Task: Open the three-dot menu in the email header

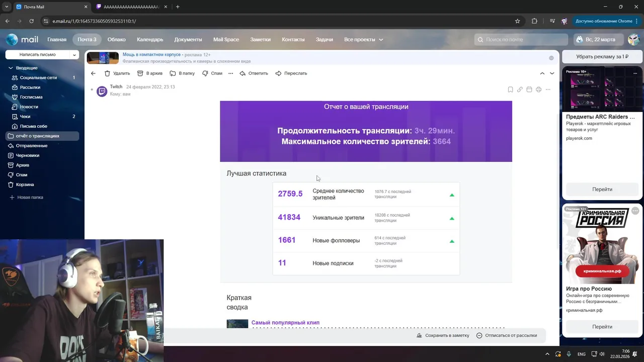Action: tap(548, 89)
